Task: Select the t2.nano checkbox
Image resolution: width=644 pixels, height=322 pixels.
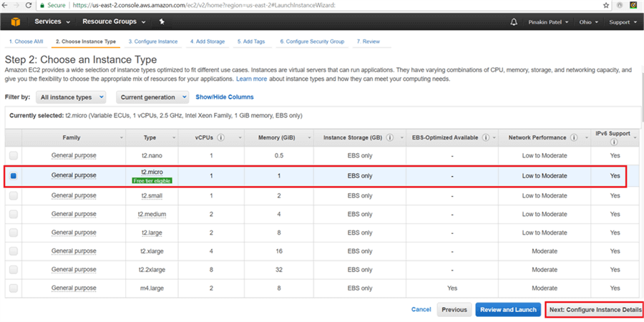Action: point(13,156)
